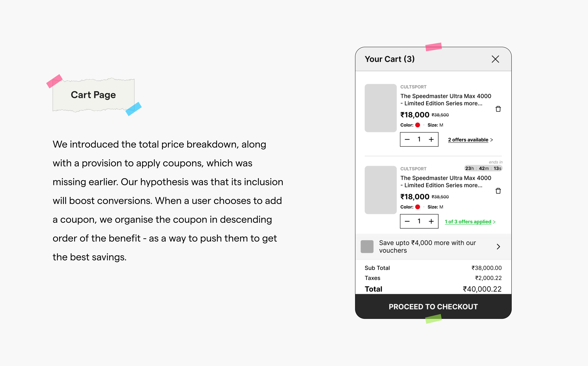588x366 pixels.
Task: Increase quantity of second cart item
Action: click(x=431, y=221)
